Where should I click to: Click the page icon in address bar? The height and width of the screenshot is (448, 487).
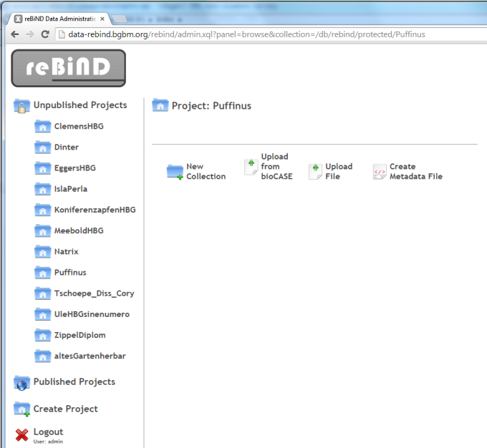pos(62,34)
